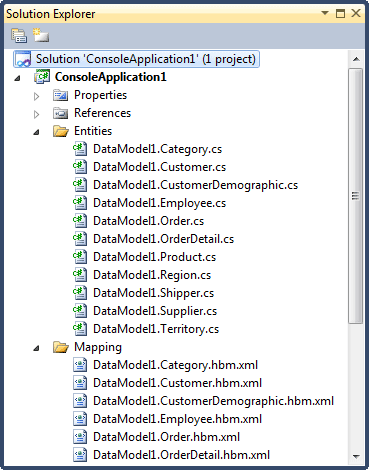Select DataModel1.Customer.hbm.xml file name
369x470 pixels.
tap(177, 383)
